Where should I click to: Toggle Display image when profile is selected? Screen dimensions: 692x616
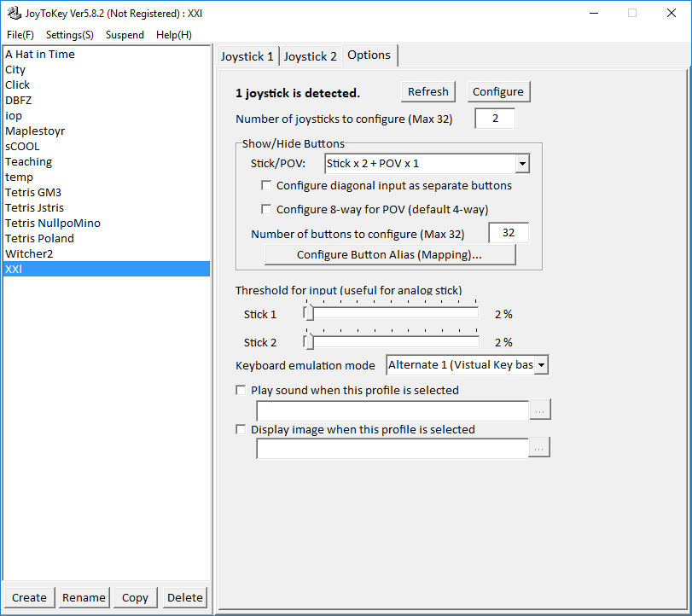coord(241,429)
